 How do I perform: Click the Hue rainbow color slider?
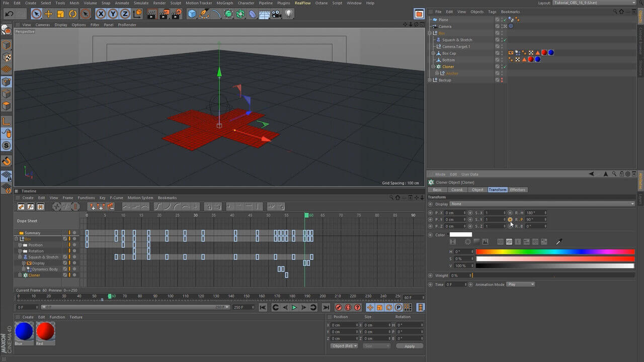[x=555, y=251]
